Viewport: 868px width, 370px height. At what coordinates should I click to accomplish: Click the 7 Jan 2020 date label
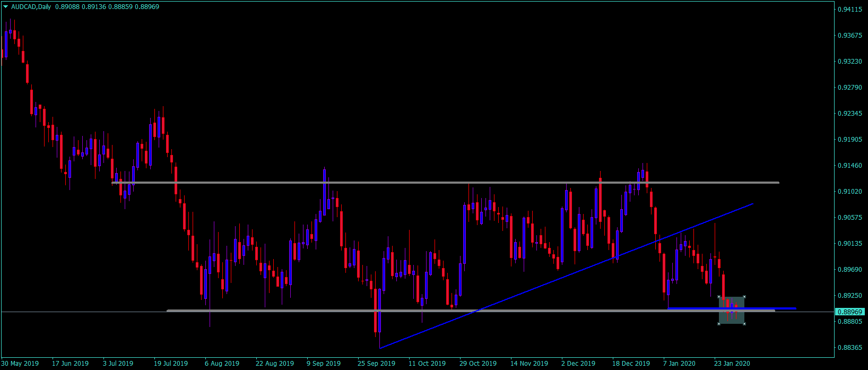(680, 364)
